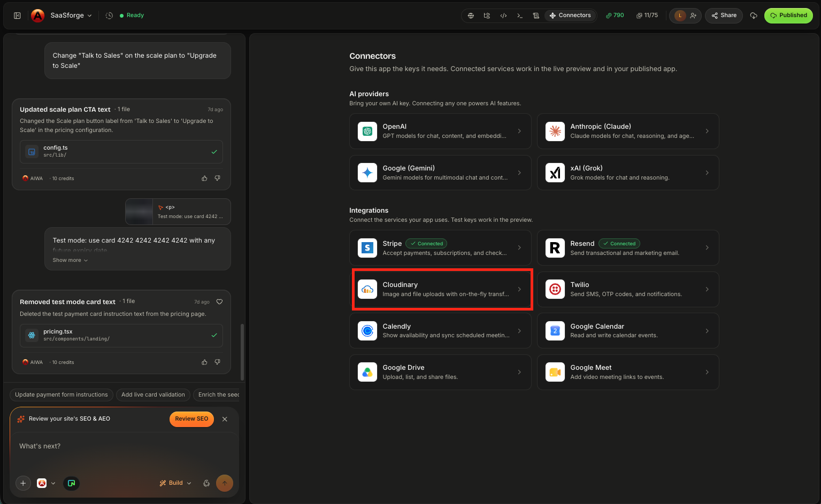Open the logs scroll icon view
821x504 pixels.
[536, 15]
